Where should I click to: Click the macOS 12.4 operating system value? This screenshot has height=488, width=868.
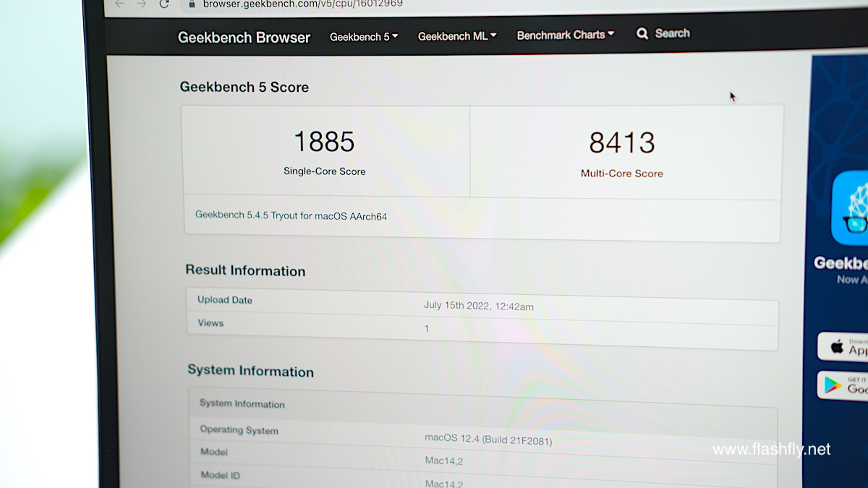[x=488, y=439]
